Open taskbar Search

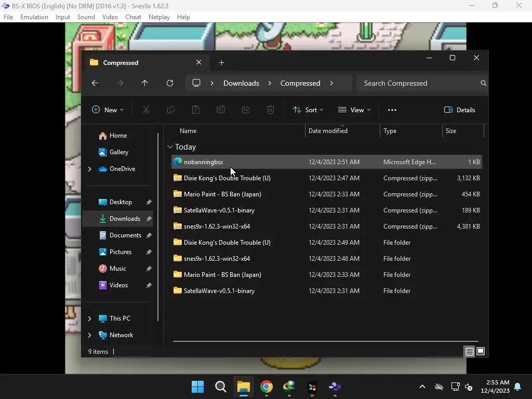tap(220, 387)
